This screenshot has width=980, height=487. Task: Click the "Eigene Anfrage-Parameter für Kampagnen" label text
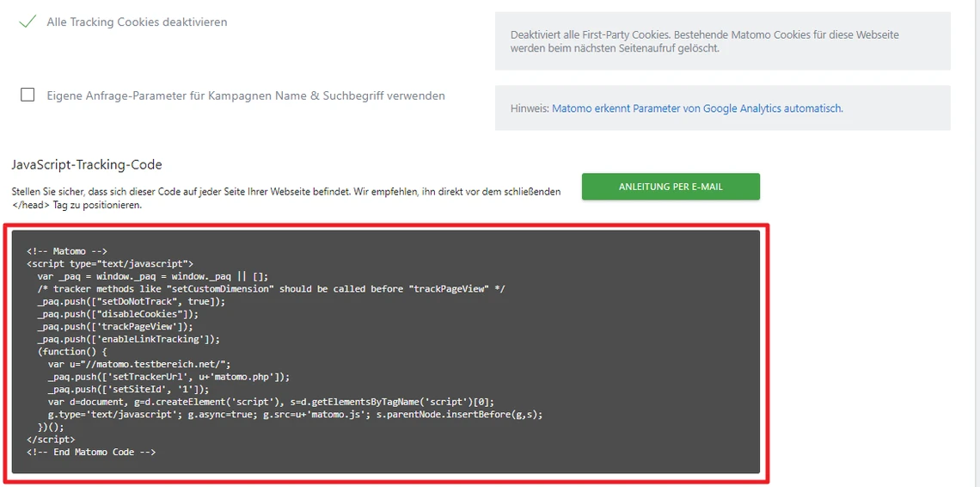point(245,96)
